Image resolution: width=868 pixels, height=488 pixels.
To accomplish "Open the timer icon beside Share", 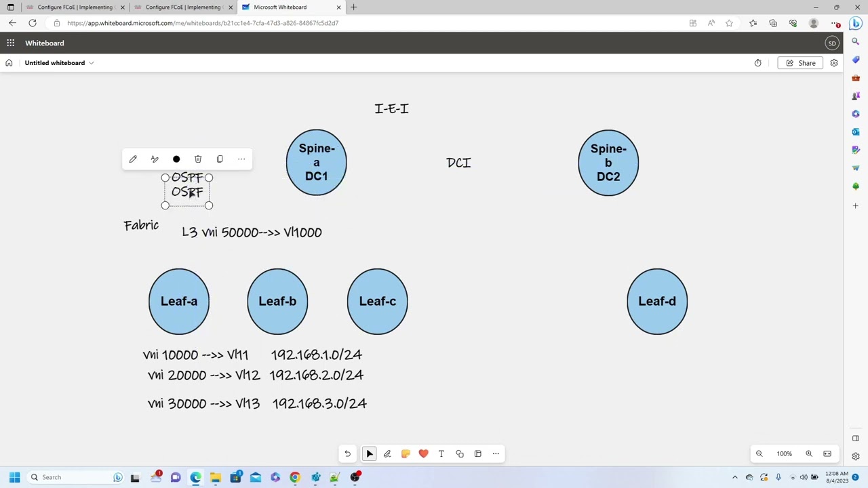I will 758,63.
